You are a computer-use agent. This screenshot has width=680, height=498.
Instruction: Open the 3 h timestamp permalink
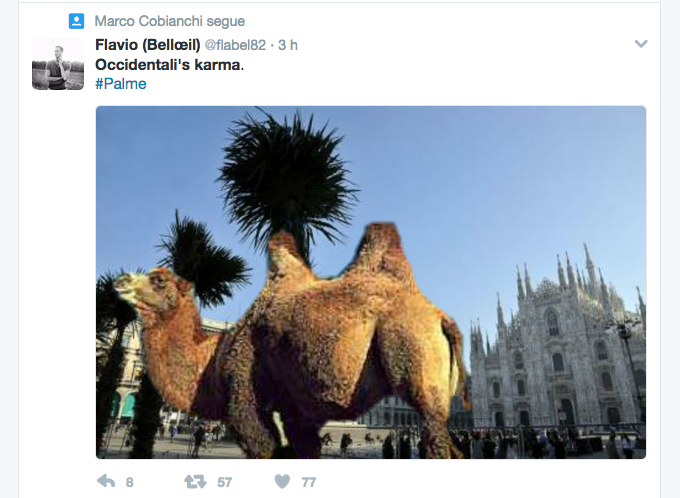[x=288, y=45]
